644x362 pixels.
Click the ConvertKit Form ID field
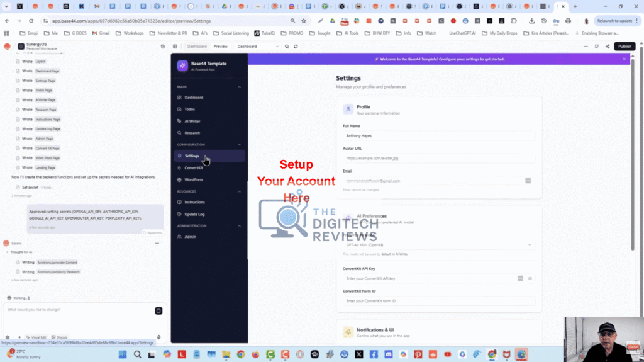[x=438, y=301]
